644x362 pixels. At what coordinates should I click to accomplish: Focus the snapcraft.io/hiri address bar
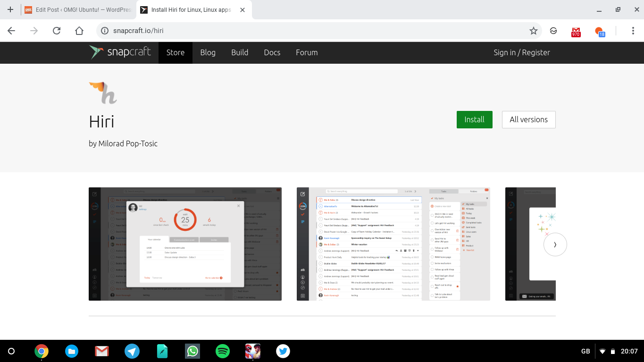(318, 31)
